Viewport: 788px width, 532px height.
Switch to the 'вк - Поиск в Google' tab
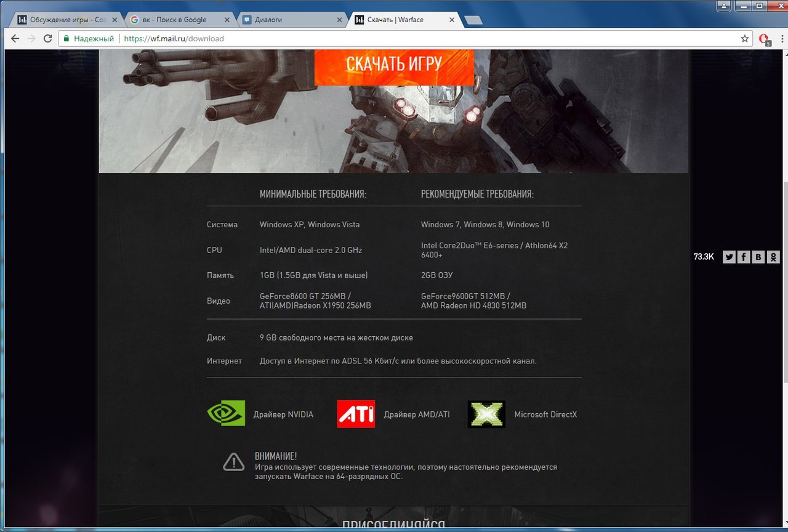point(175,19)
